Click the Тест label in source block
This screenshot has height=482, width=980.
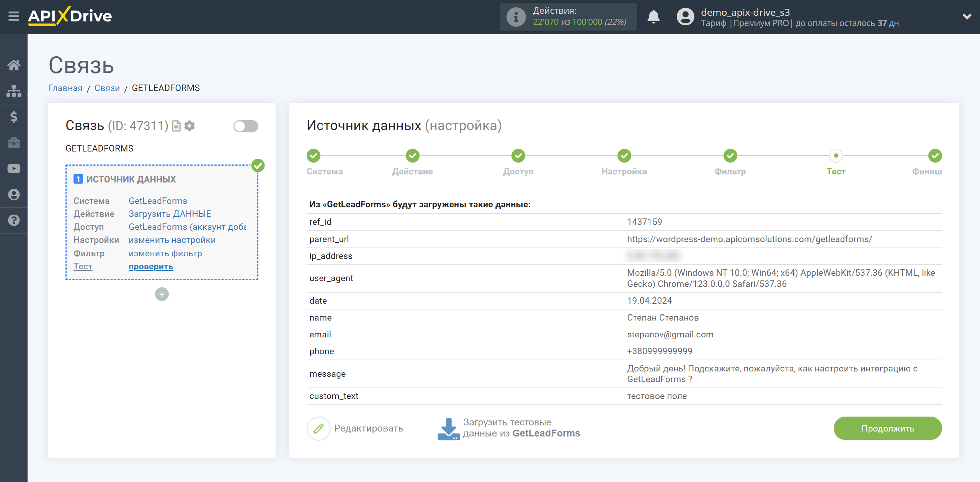(83, 266)
